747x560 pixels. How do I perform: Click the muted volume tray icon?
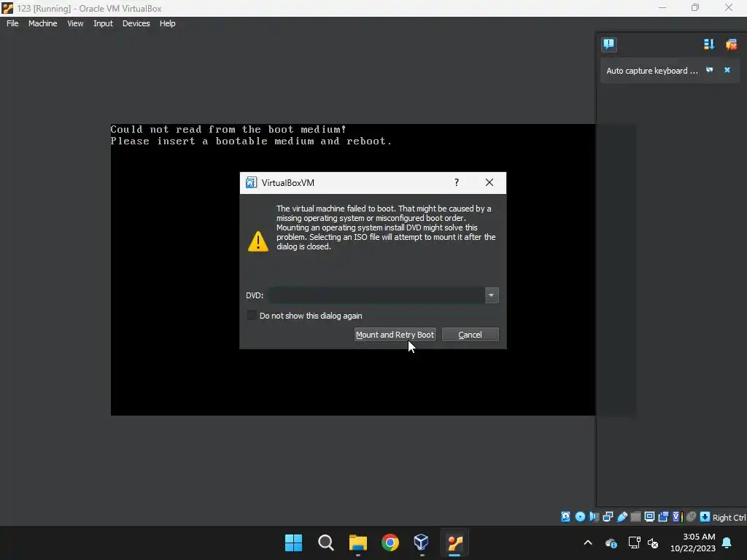653,542
